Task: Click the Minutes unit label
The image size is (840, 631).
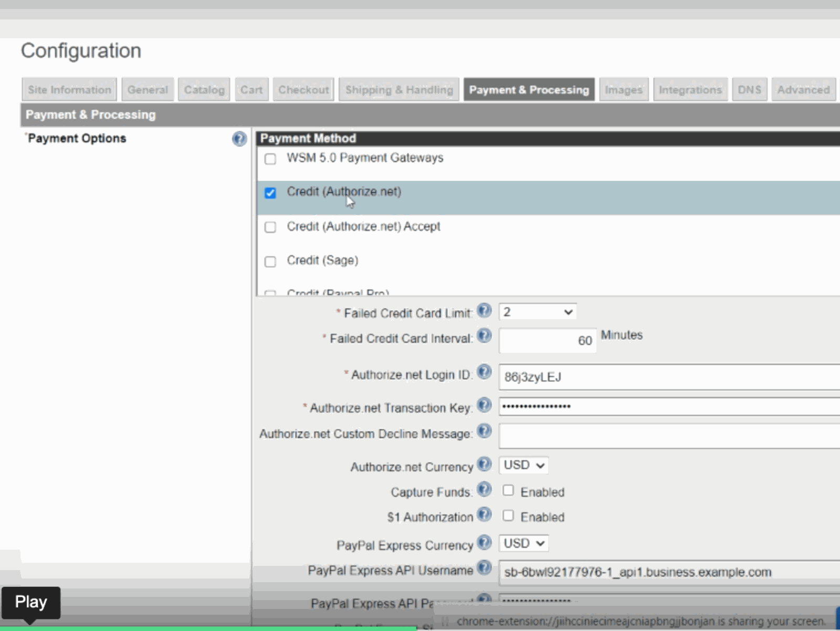Action: [622, 335]
